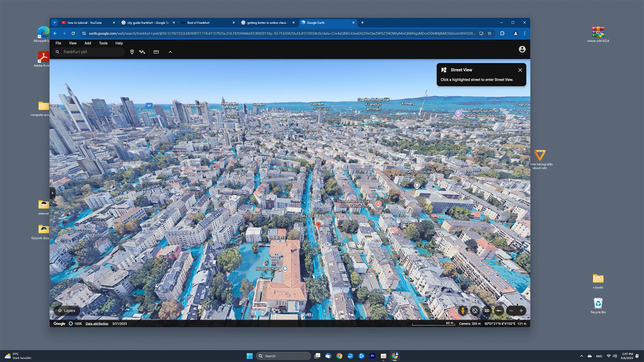
Task: Select the winrar-x64-622d desktop file
Action: click(x=598, y=34)
